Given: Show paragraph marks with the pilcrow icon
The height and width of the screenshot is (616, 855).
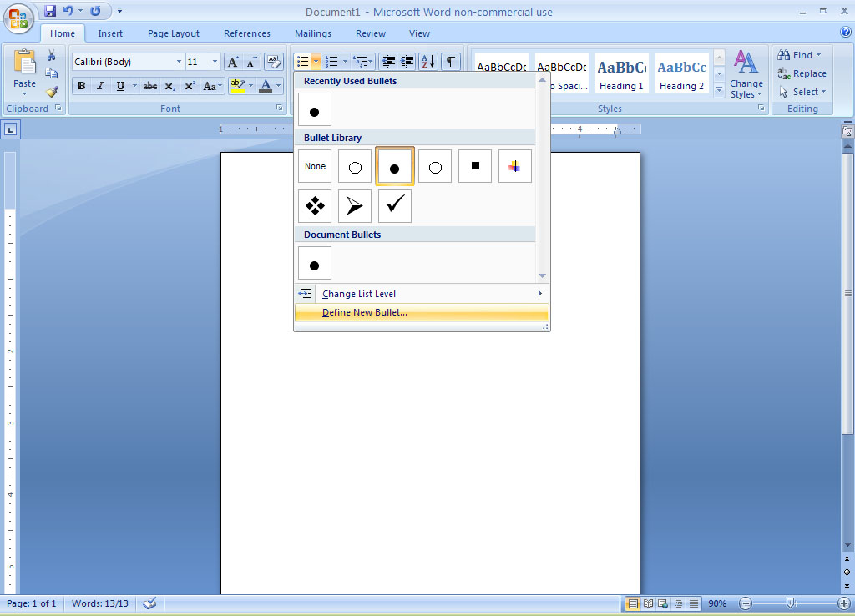Looking at the screenshot, I should [x=450, y=62].
